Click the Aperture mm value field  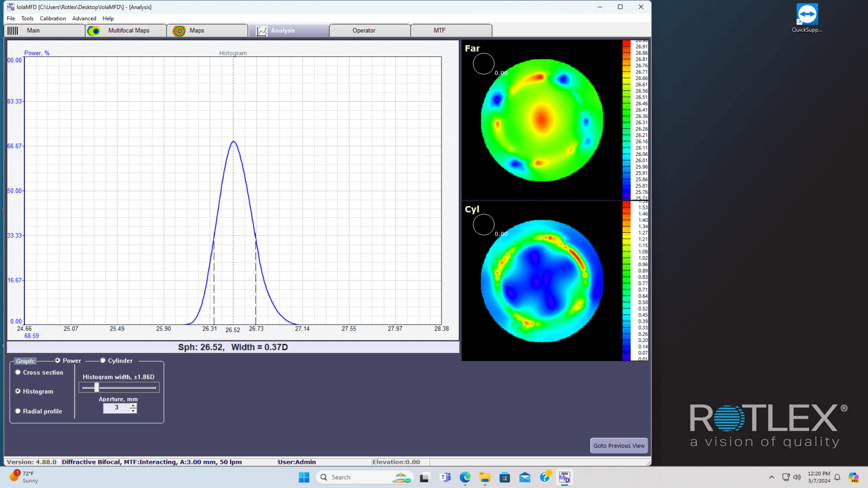(116, 408)
